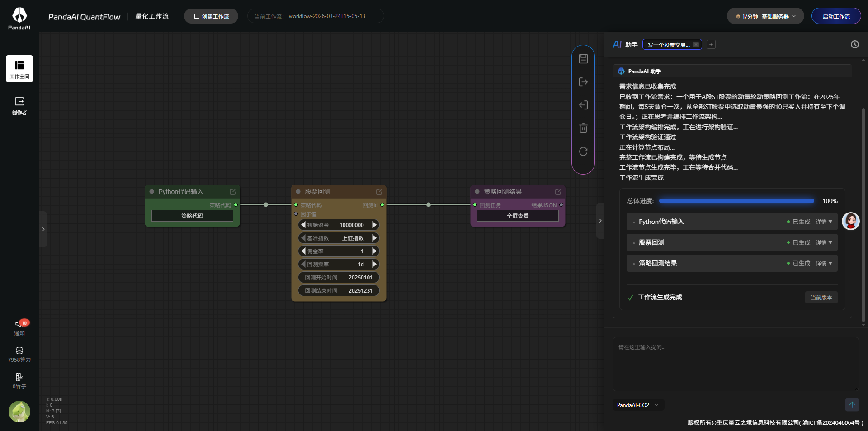Click the 启动工作流 button
The height and width of the screenshot is (431, 868).
point(836,16)
